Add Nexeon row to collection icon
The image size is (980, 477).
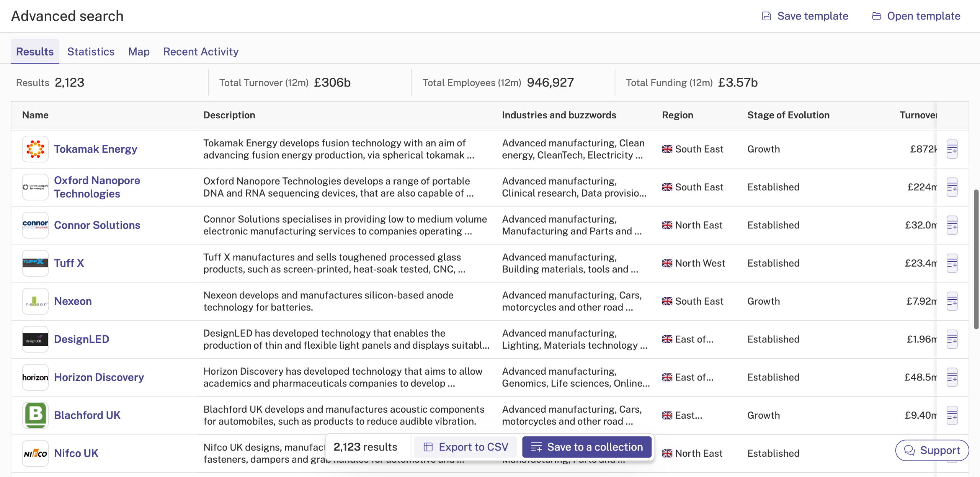point(952,301)
